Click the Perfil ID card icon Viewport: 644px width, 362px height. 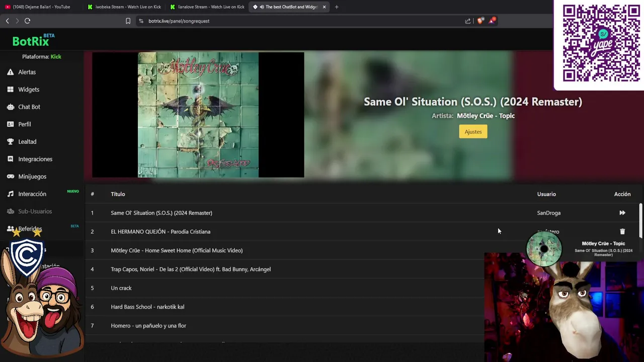10,124
